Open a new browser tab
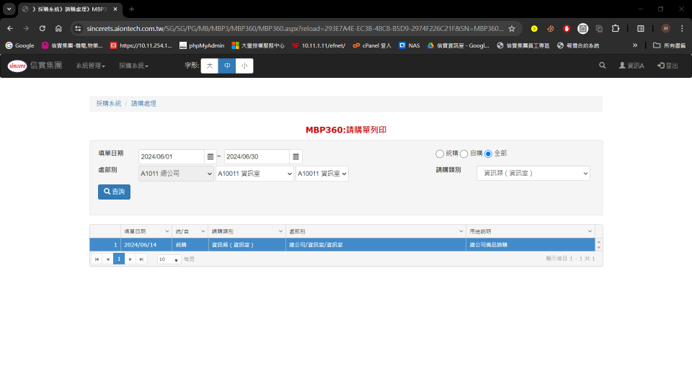This screenshot has height=371, width=692. click(x=132, y=9)
